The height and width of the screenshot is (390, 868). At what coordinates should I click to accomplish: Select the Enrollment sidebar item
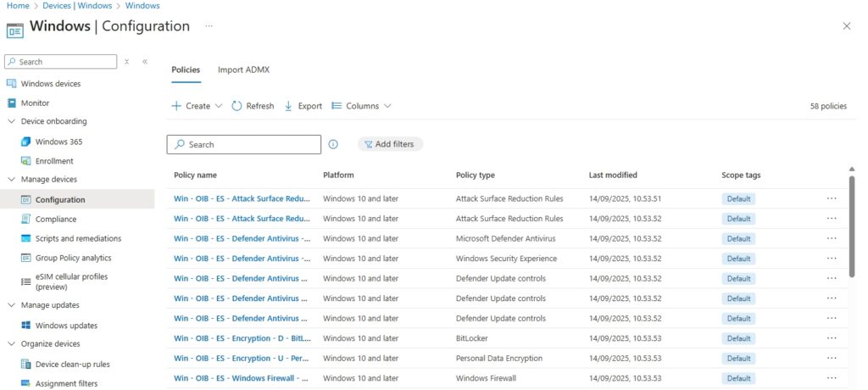[x=54, y=161]
